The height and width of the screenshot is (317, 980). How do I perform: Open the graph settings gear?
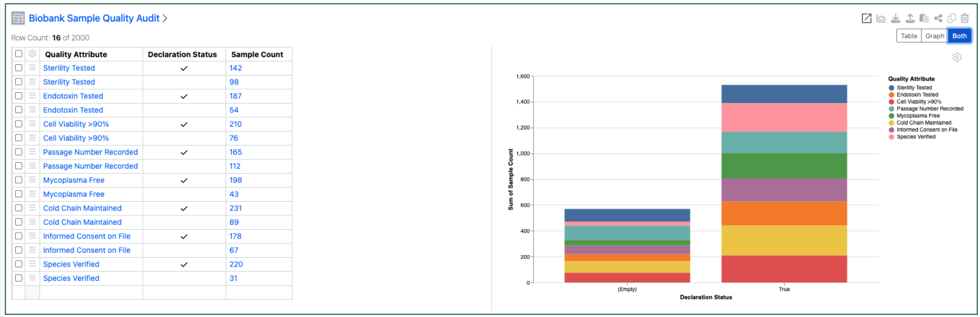pyautogui.click(x=957, y=57)
